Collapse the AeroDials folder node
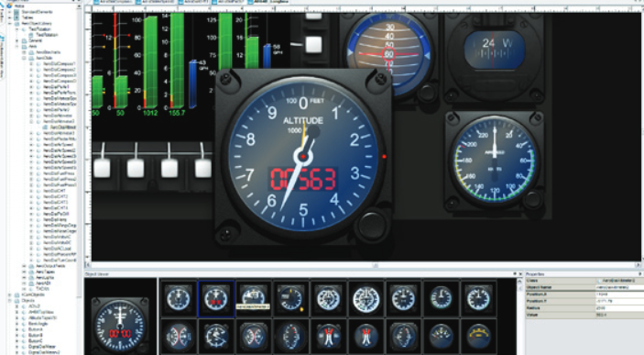The height and width of the screenshot is (355, 644). 24,58
